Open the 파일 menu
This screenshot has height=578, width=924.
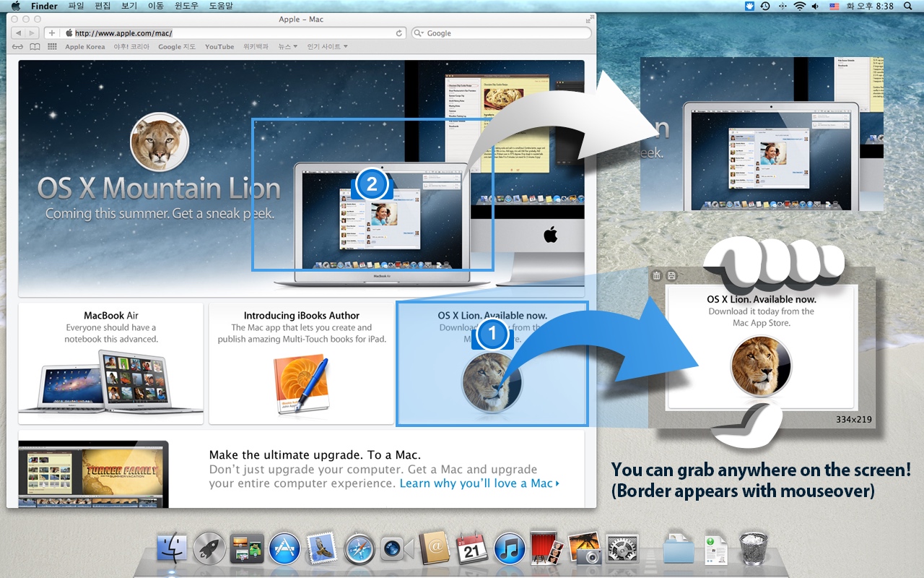click(76, 6)
